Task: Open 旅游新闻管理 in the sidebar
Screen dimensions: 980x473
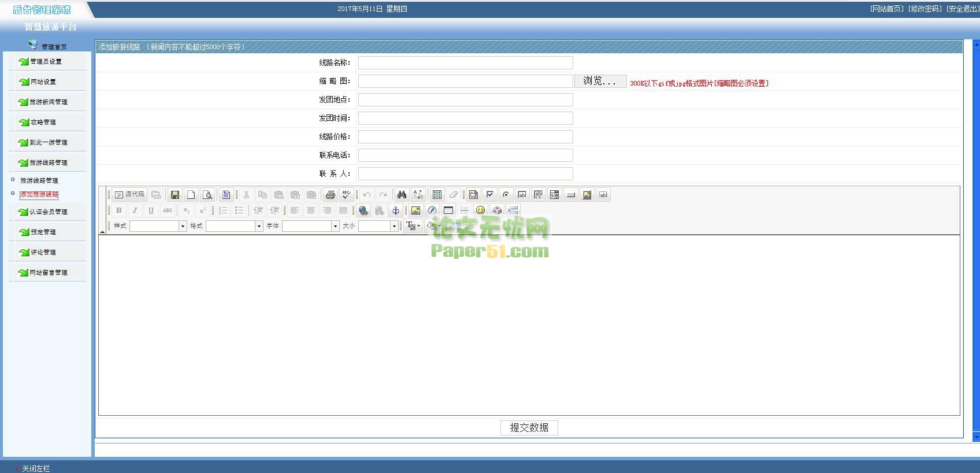Action: [49, 102]
